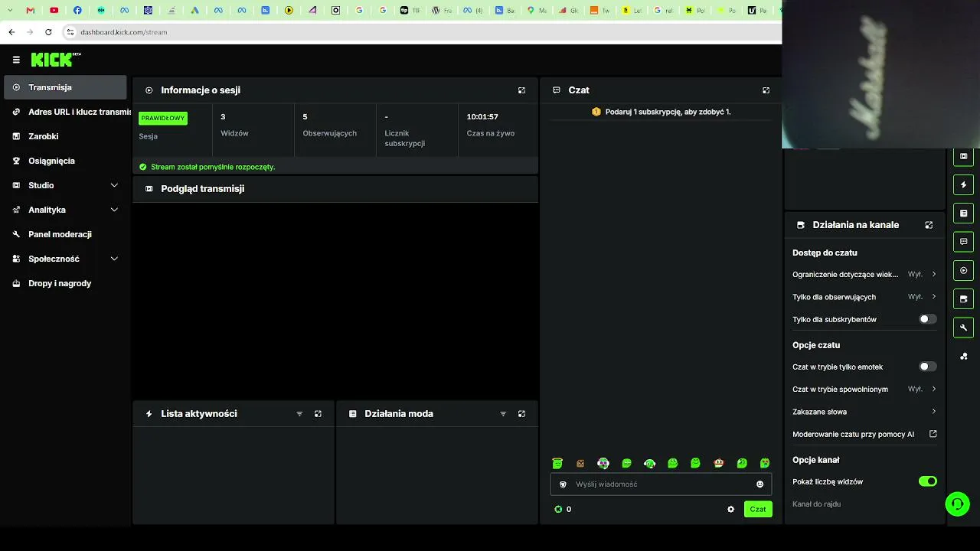
Task: Click the wrench icon in right bar
Action: point(963,328)
